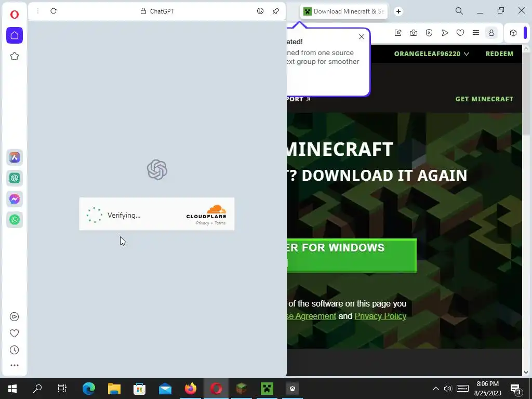Open Easy setup sliders icon
Image resolution: width=532 pixels, height=399 pixels.
pyautogui.click(x=476, y=33)
